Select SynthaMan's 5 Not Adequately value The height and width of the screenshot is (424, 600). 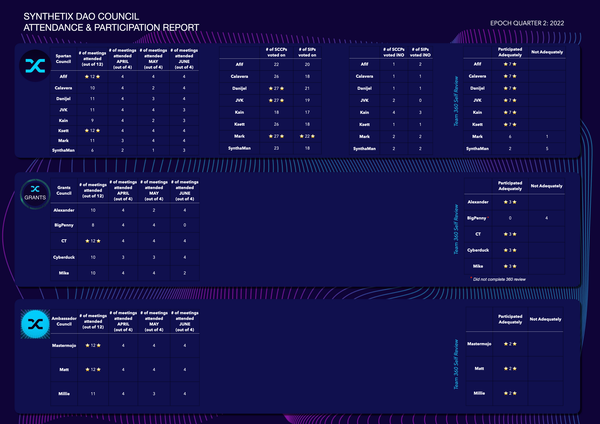click(x=547, y=148)
